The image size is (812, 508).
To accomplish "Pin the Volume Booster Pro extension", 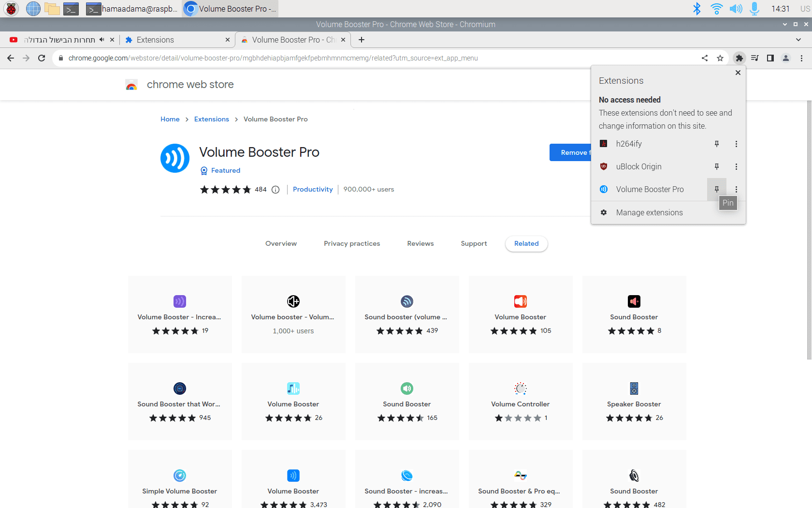I will (x=717, y=189).
